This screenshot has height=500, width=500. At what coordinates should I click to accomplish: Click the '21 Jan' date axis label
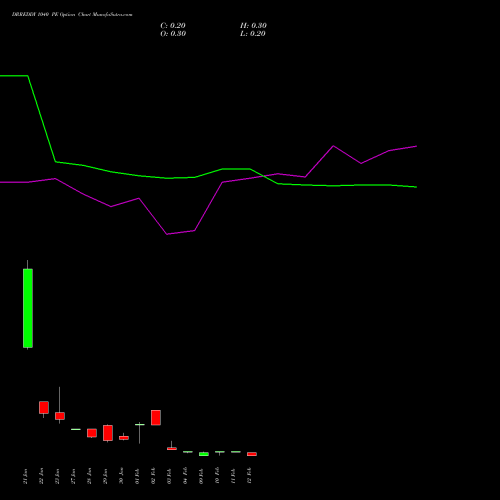tap(25, 476)
